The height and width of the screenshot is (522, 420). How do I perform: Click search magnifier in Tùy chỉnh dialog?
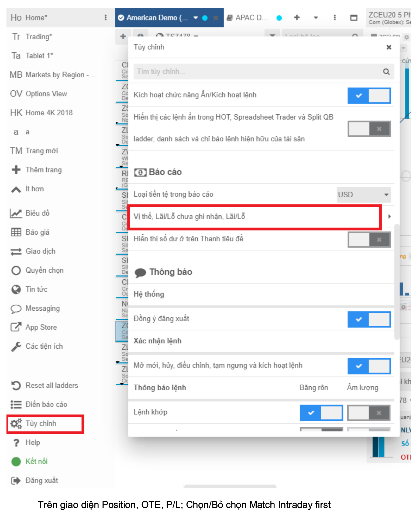click(386, 72)
